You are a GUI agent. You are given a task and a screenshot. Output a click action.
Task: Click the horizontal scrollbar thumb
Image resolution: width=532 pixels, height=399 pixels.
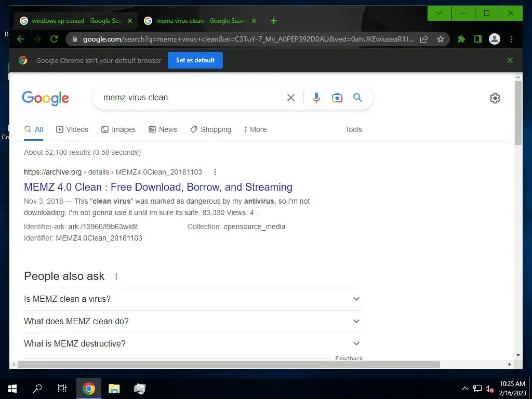pos(229,364)
